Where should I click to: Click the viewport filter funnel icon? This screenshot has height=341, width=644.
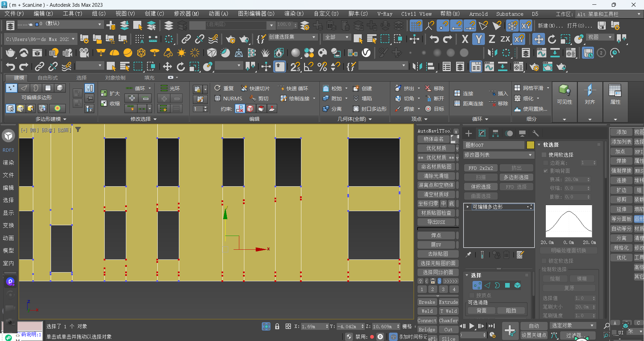(78, 130)
